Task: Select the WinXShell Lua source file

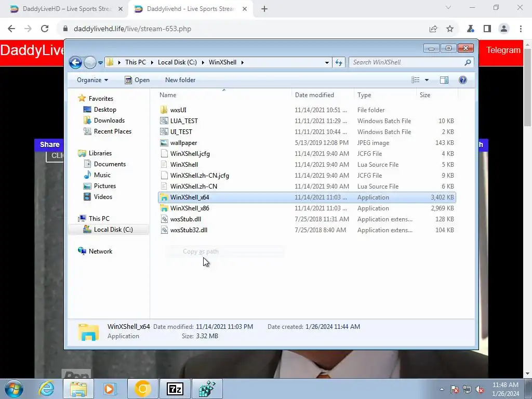Action: (x=307, y=165)
